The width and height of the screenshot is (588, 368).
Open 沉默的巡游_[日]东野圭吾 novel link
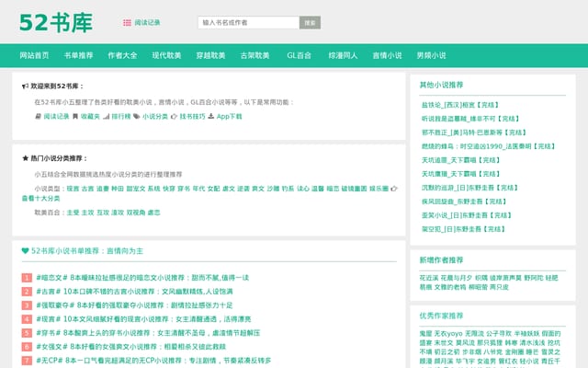tap(469, 188)
